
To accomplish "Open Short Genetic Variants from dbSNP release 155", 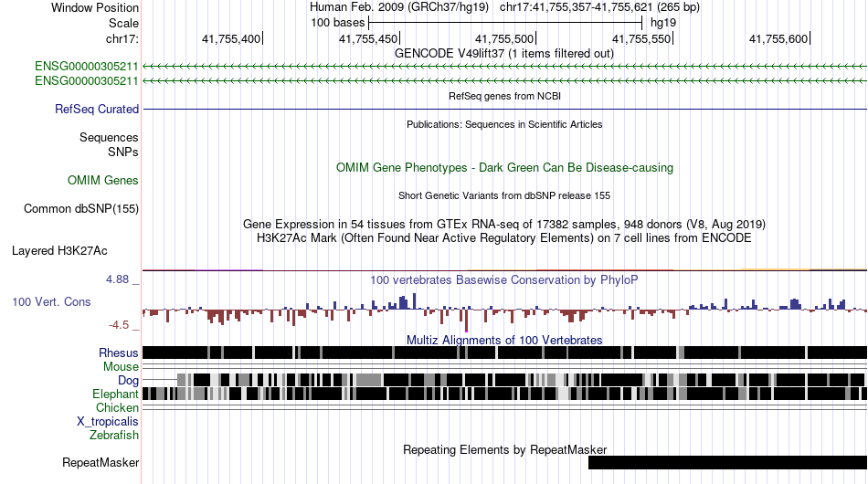I will click(504, 195).
